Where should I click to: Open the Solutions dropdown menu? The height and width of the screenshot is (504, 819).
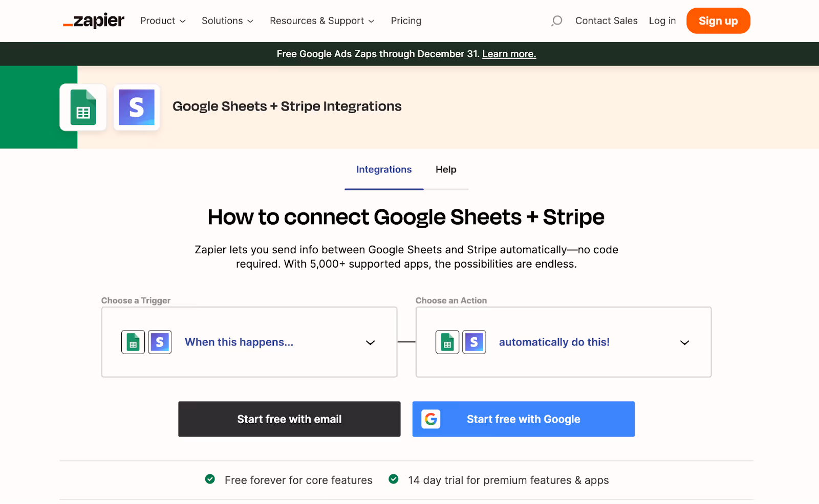(x=227, y=21)
